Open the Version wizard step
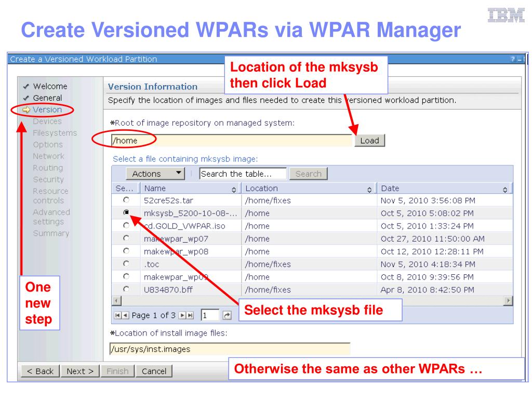Image resolution: width=532 pixels, height=399 pixels. pos(47,110)
